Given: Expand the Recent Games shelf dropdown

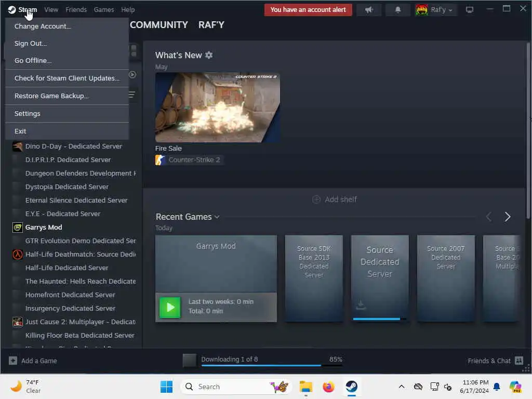Looking at the screenshot, I should coord(217,217).
